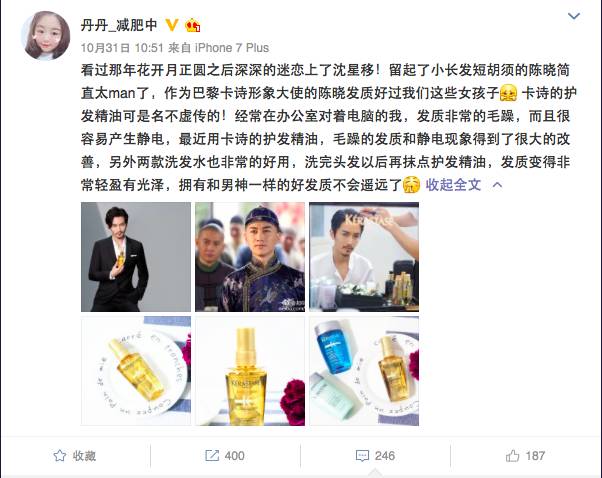Open the photo of man in black suit
The width and height of the screenshot is (602, 478).
pyautogui.click(x=136, y=257)
